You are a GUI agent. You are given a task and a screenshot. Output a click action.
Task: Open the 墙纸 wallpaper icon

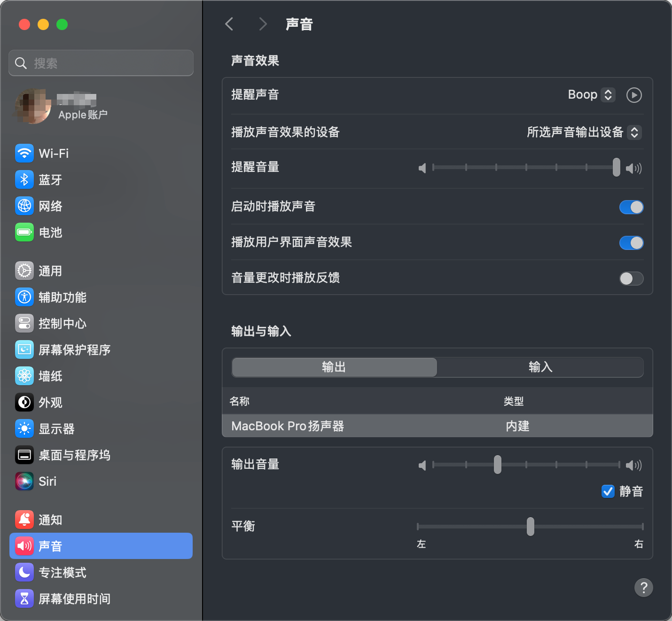pyautogui.click(x=24, y=376)
